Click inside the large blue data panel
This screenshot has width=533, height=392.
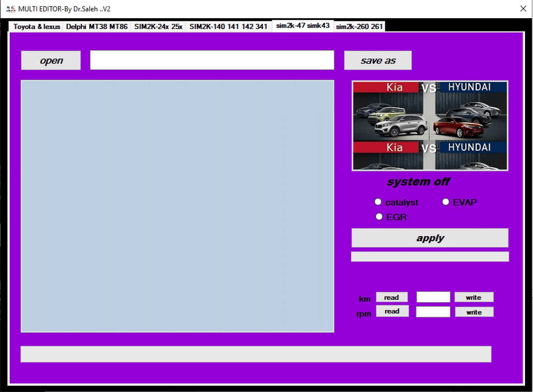(177, 206)
